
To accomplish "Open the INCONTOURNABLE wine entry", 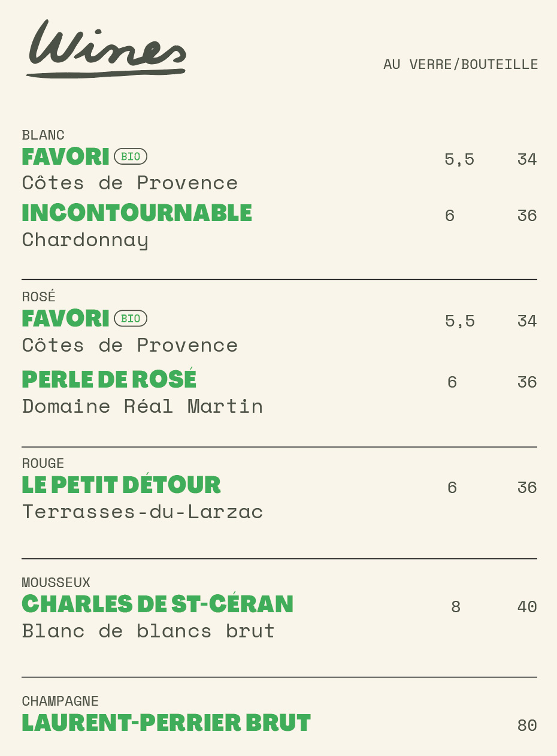I will coord(137,213).
